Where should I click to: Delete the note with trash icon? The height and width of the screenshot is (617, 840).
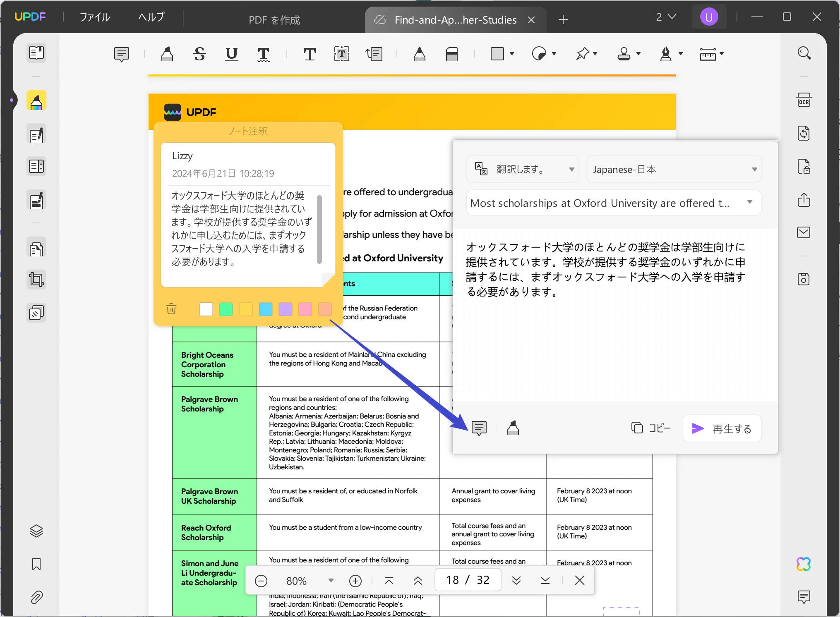pos(171,309)
